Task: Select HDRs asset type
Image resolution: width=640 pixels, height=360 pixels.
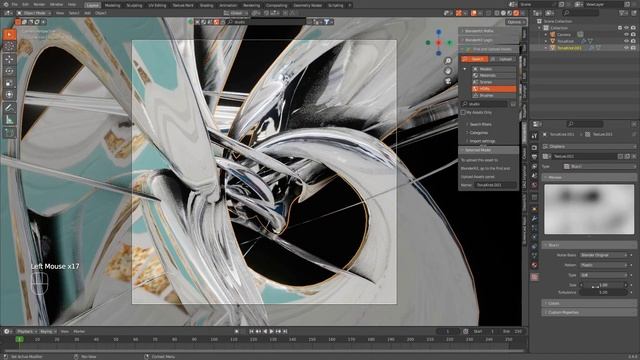Action: (494, 89)
